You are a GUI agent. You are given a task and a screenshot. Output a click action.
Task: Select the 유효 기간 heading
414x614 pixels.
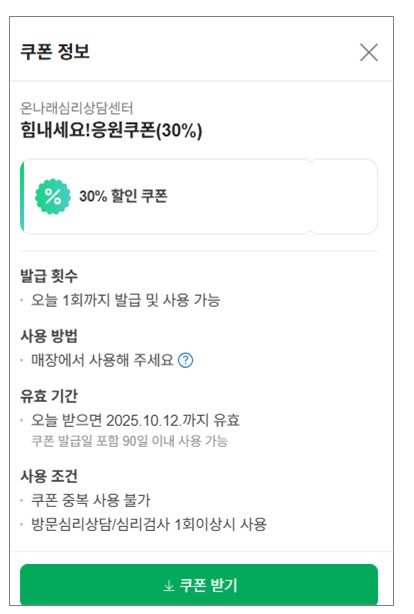click(49, 396)
